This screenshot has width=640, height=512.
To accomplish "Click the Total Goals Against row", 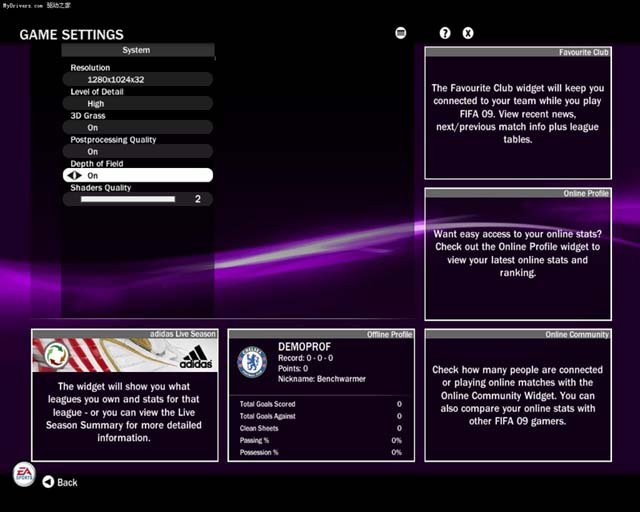I will coord(321,416).
